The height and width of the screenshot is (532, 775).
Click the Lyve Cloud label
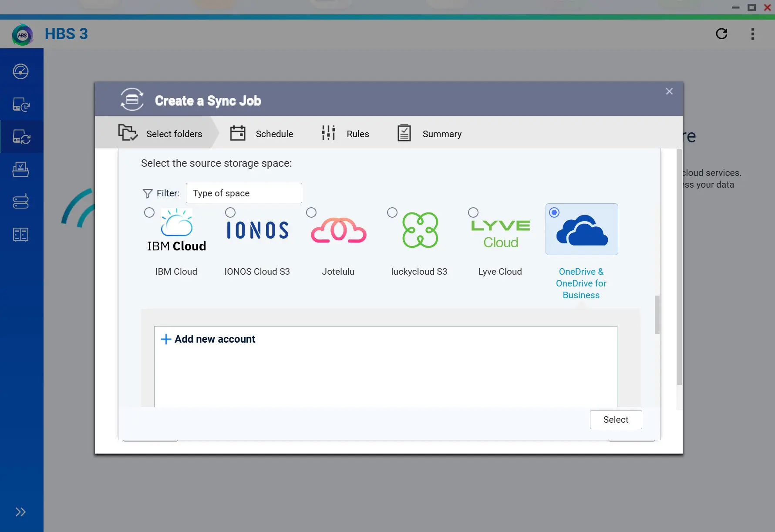coord(500,272)
